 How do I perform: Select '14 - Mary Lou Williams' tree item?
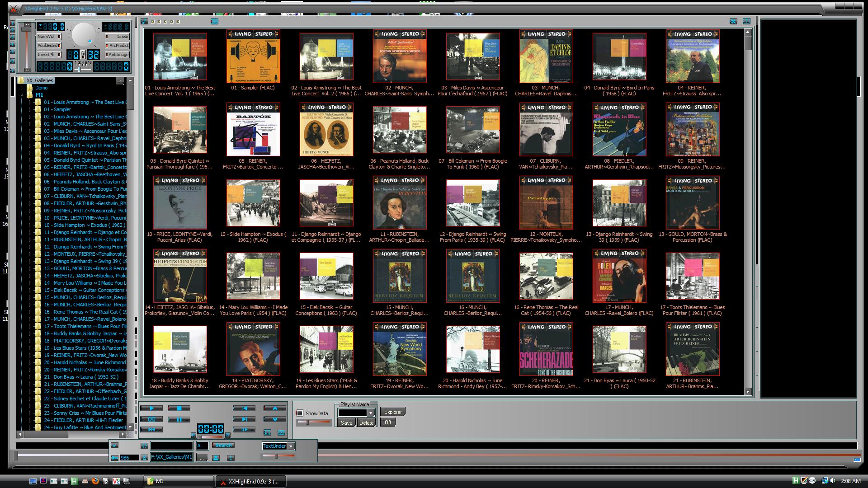[85, 283]
